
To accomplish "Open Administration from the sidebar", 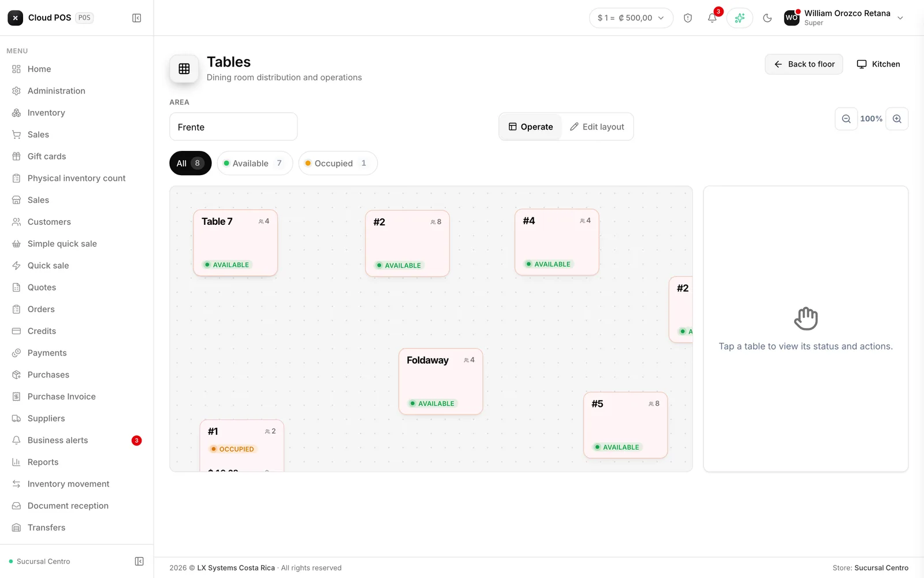I will click(x=77, y=91).
